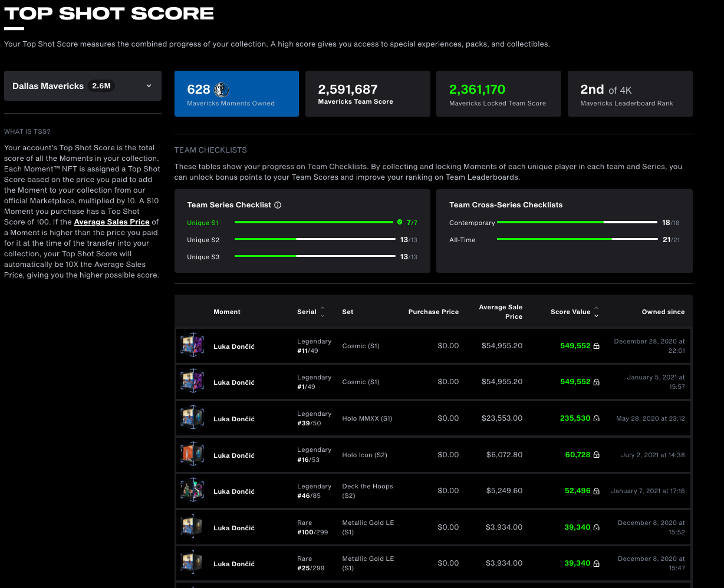
Task: Select the Mavericks Leaderboard Rank card
Action: click(x=630, y=94)
